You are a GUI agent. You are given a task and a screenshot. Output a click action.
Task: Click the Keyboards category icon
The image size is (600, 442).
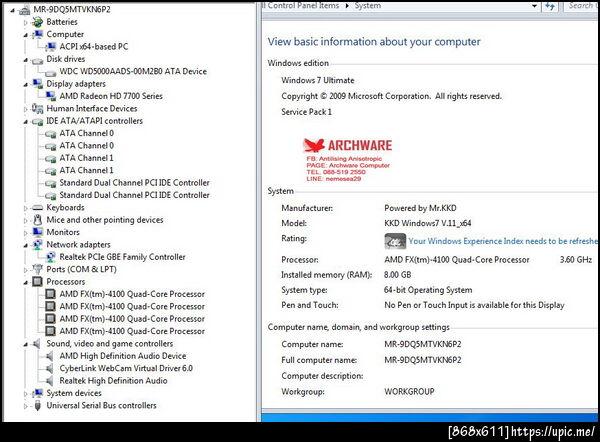[x=38, y=208]
